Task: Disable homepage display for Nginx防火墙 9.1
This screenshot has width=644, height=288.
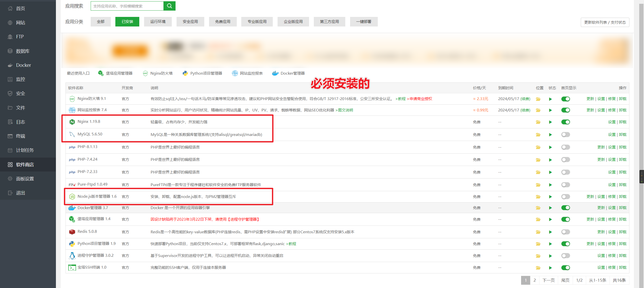Action: pyautogui.click(x=565, y=99)
